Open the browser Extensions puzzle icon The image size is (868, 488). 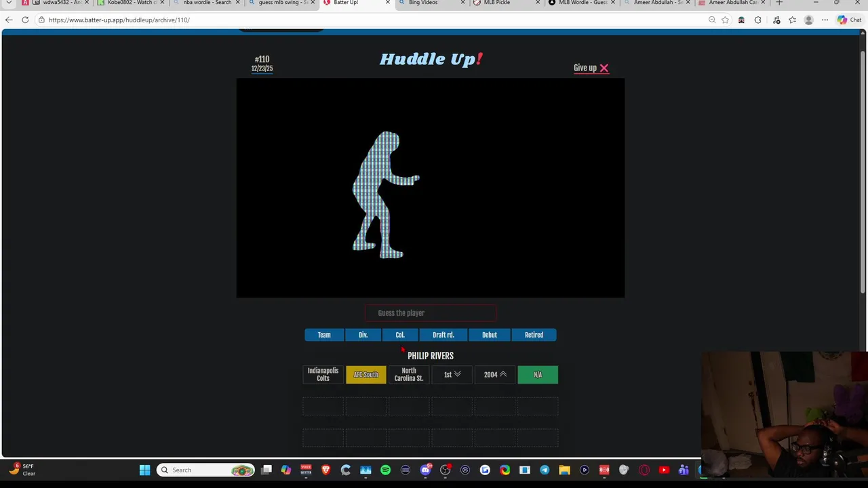[758, 20]
